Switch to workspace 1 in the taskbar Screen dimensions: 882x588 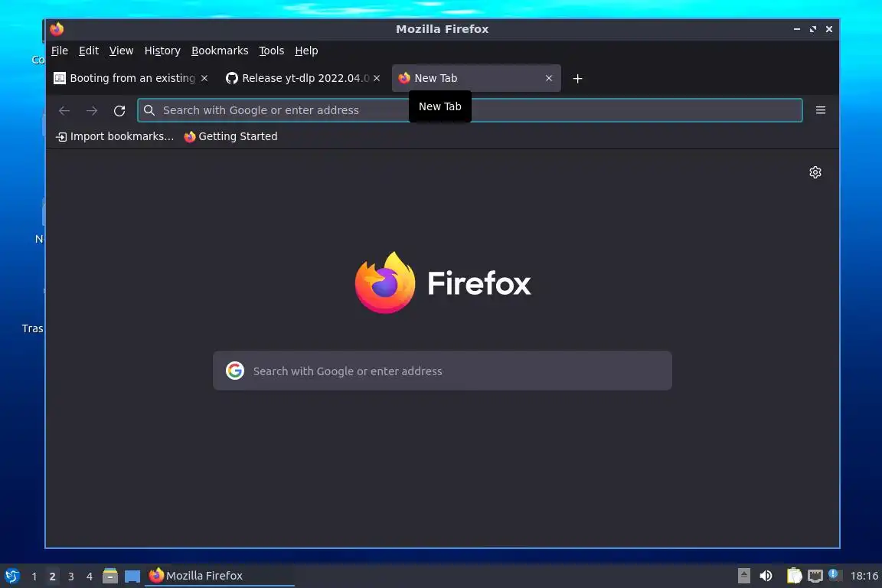[x=34, y=577]
